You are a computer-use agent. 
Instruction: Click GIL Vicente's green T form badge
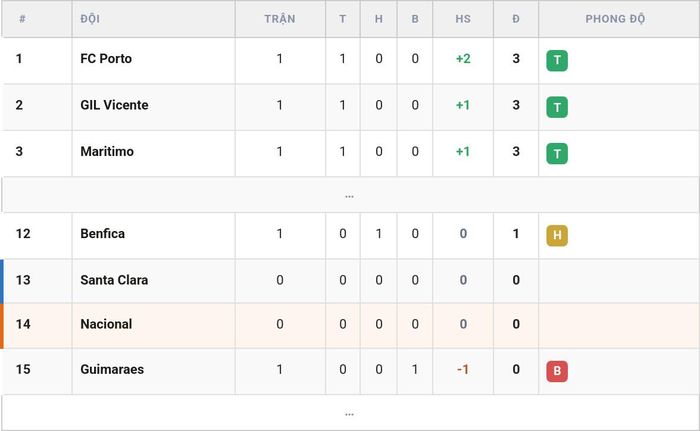[557, 107]
